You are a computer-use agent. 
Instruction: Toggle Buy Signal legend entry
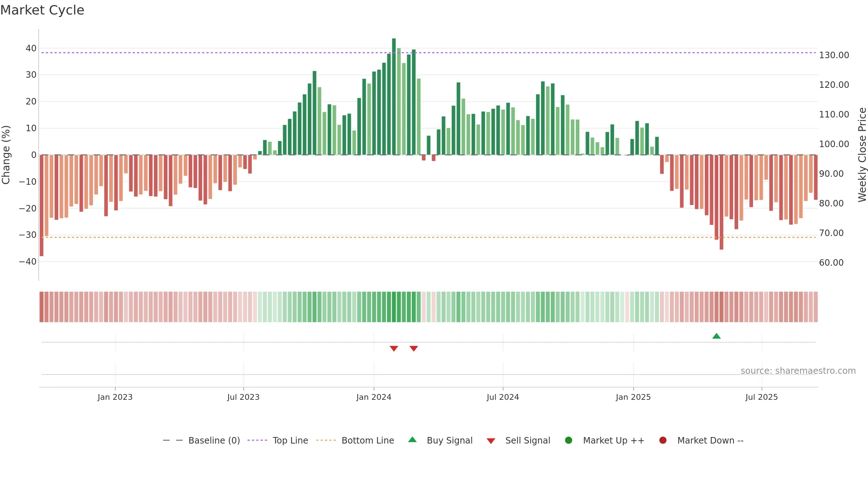pyautogui.click(x=440, y=440)
